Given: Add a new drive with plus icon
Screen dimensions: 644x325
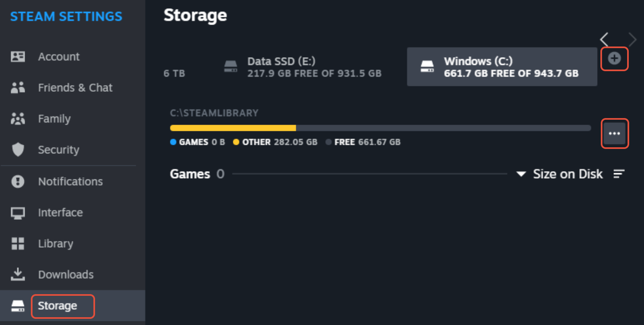Looking at the screenshot, I should pos(614,59).
